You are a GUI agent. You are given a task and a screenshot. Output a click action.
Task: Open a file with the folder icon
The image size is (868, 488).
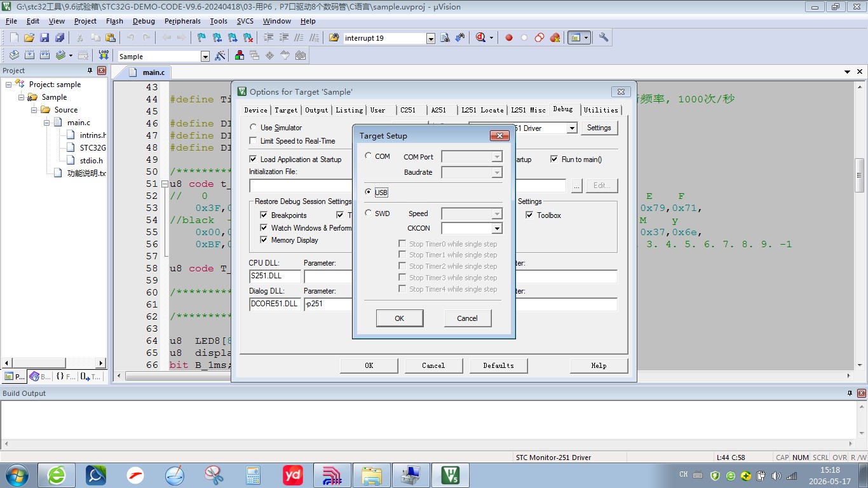[29, 38]
